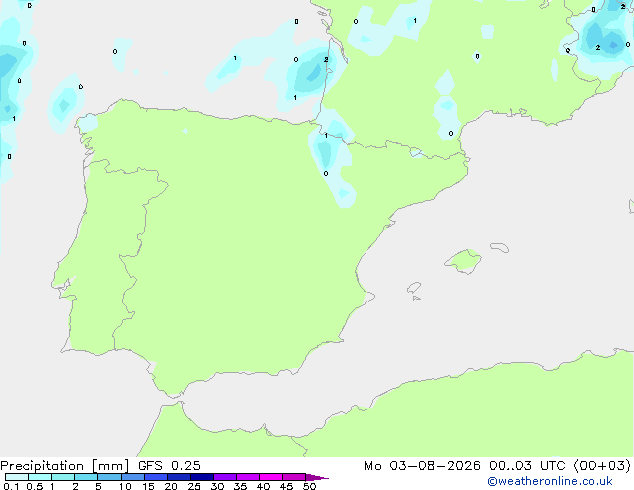The width and height of the screenshot is (634, 490).
Task: Click the '40' legend scale label
Action: [263, 486]
